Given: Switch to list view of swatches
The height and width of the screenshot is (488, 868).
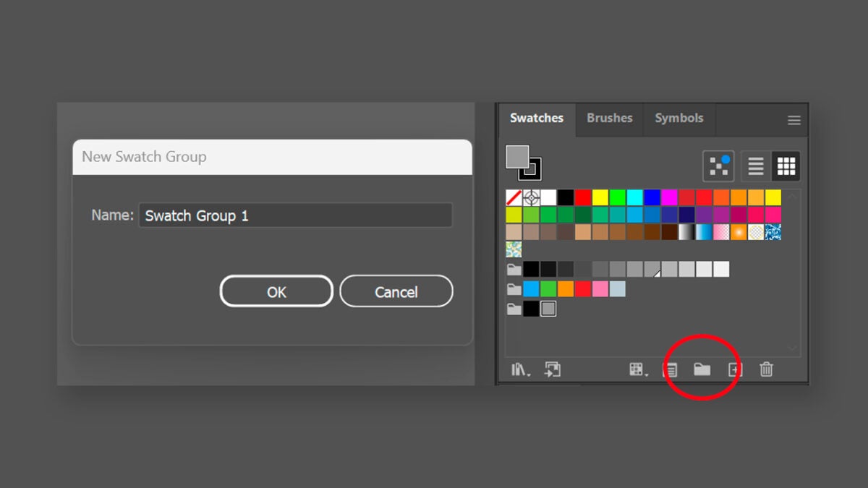Looking at the screenshot, I should tap(755, 167).
